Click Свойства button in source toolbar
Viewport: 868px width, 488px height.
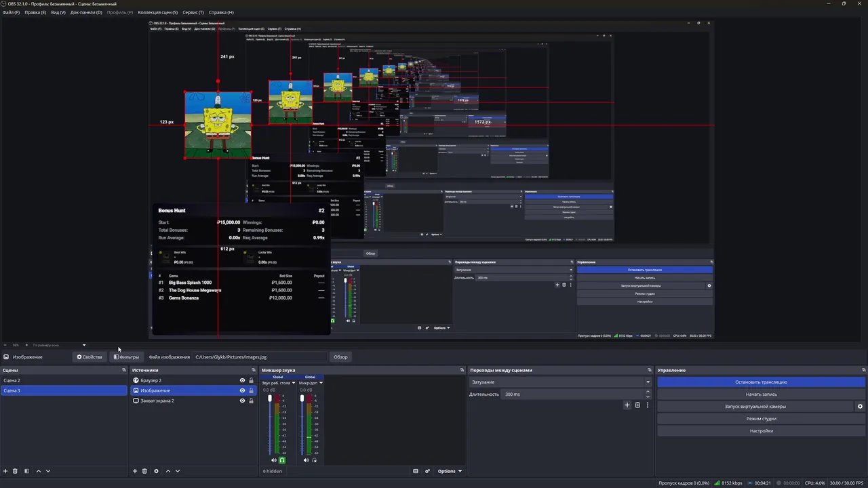tap(90, 357)
